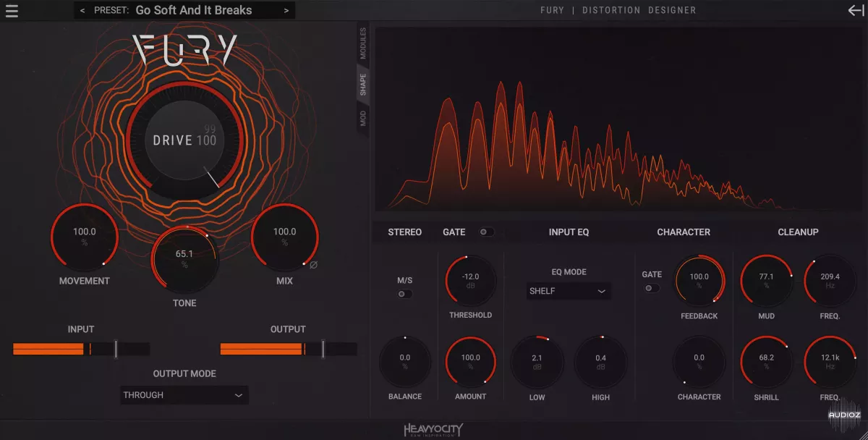Click the spectrum waveform display
The image size is (868, 440).
(x=618, y=119)
